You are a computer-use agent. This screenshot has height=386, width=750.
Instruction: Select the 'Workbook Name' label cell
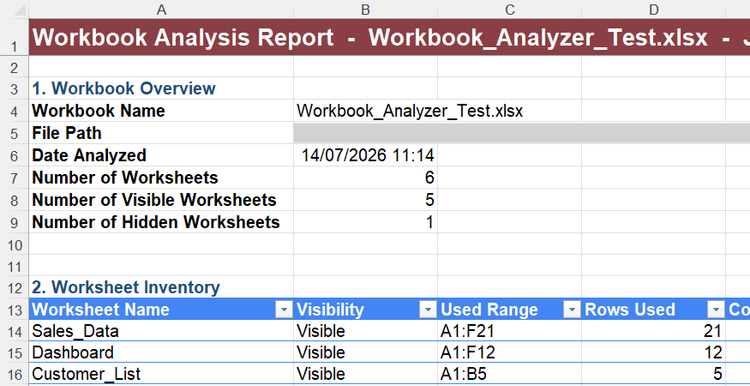click(161, 111)
